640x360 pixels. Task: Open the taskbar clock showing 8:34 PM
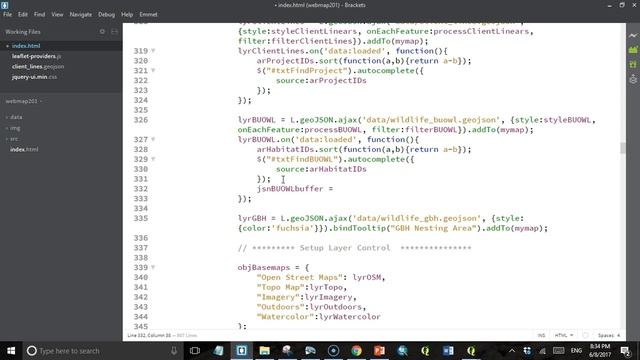(600, 351)
